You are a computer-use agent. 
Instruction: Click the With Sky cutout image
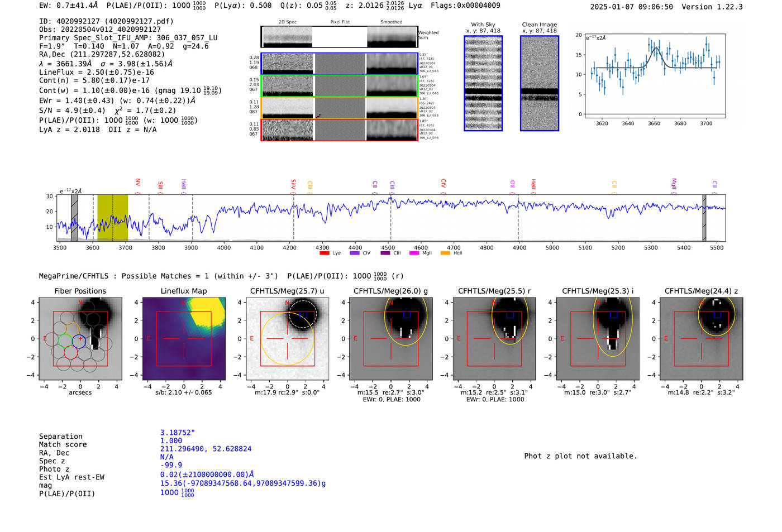pos(483,83)
